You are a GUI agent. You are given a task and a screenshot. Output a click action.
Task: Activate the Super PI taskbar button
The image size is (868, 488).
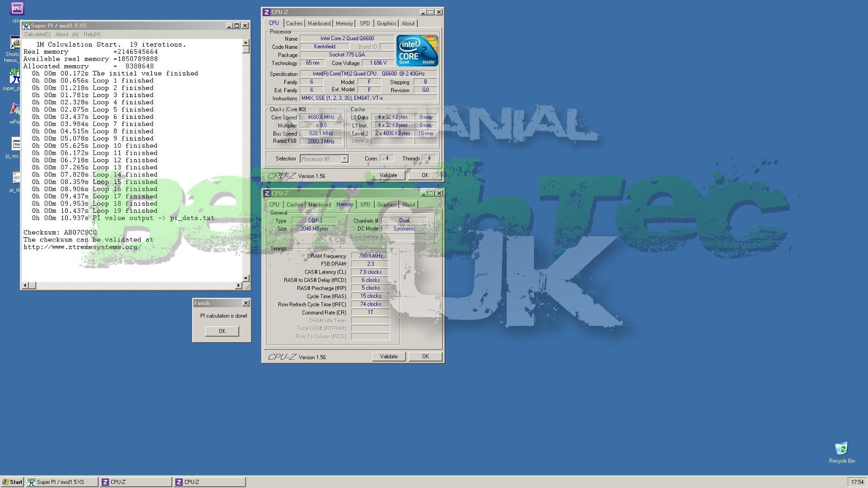point(62,482)
